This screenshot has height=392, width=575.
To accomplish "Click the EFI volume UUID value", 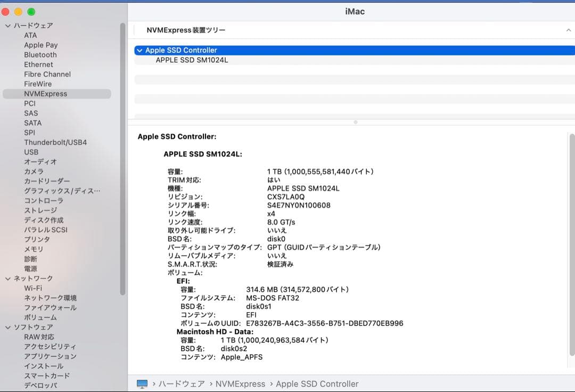I will point(325,323).
